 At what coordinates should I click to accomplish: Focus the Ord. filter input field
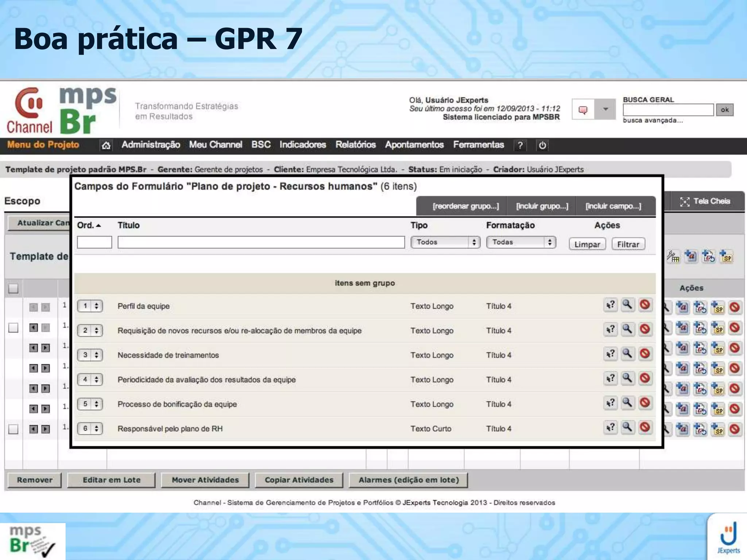(x=94, y=242)
